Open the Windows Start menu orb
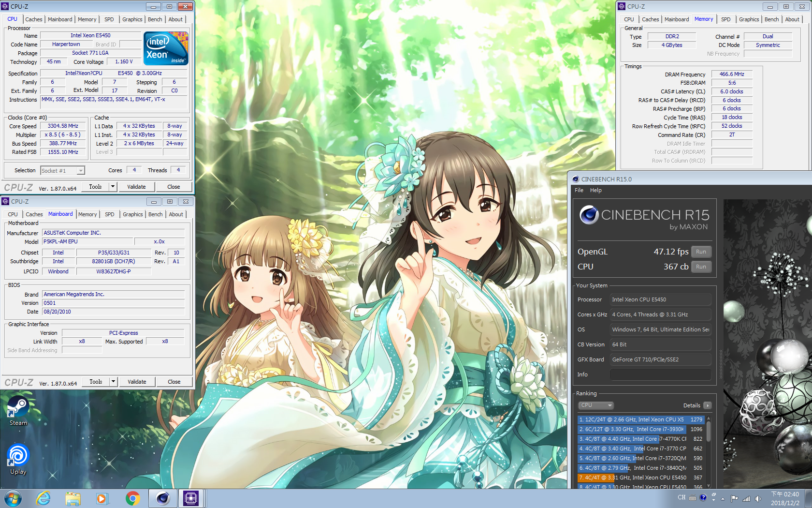 [13, 498]
